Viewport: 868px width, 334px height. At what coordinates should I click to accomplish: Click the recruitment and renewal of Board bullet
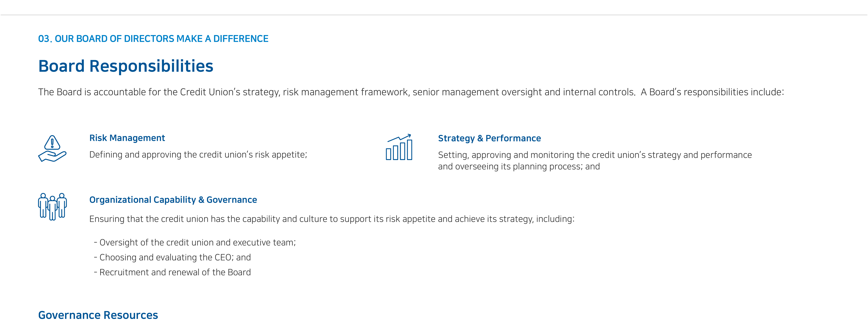[172, 272]
